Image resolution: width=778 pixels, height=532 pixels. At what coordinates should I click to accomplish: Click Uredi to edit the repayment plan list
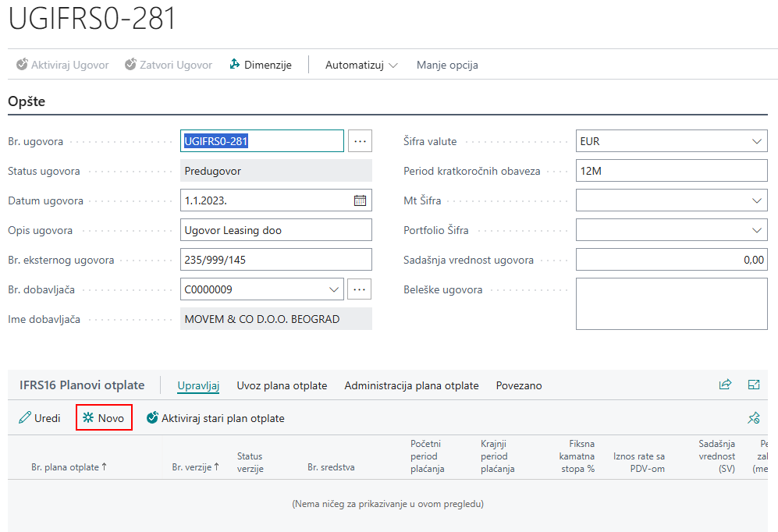click(40, 418)
